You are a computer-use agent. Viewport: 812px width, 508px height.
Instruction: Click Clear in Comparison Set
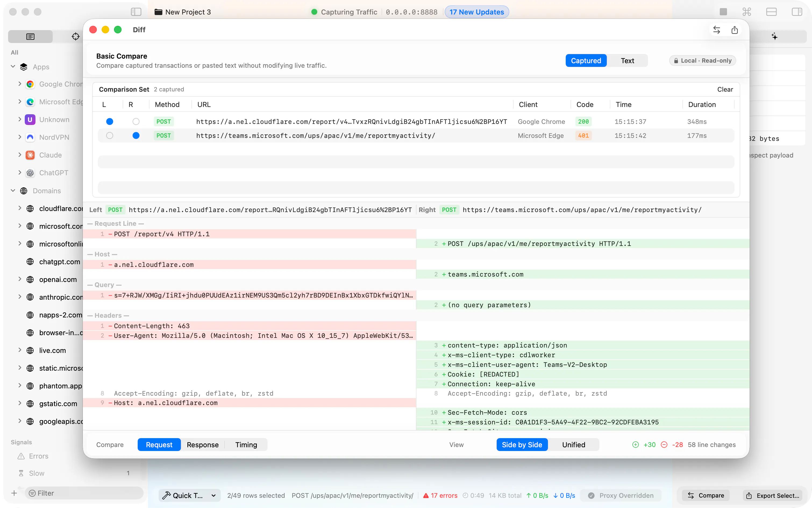coord(725,89)
